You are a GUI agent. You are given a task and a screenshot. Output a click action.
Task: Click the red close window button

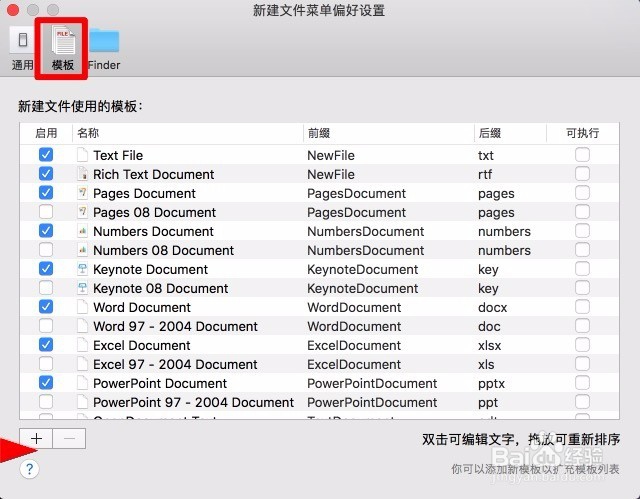(x=13, y=10)
